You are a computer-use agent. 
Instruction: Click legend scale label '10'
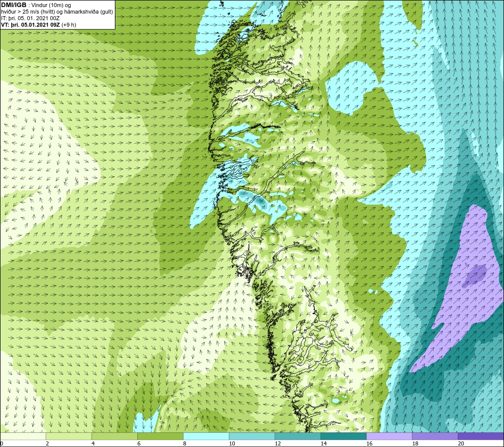tap(232, 443)
